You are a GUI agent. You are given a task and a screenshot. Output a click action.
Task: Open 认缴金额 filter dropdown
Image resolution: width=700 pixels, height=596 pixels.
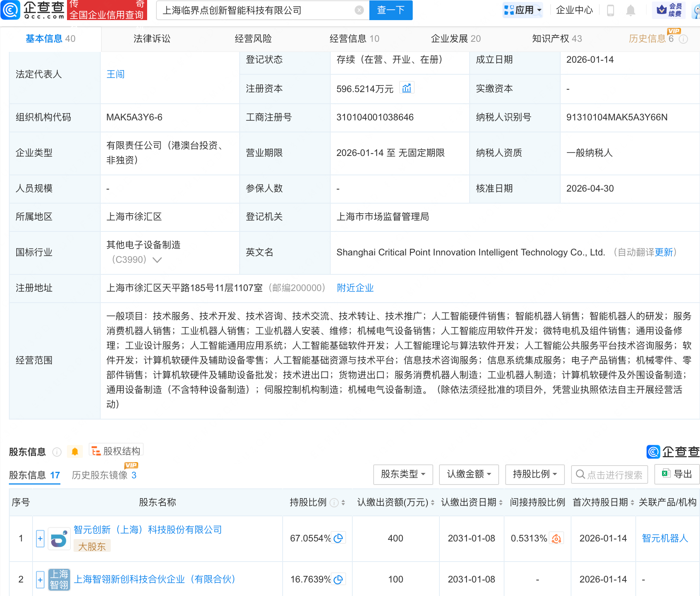(469, 474)
